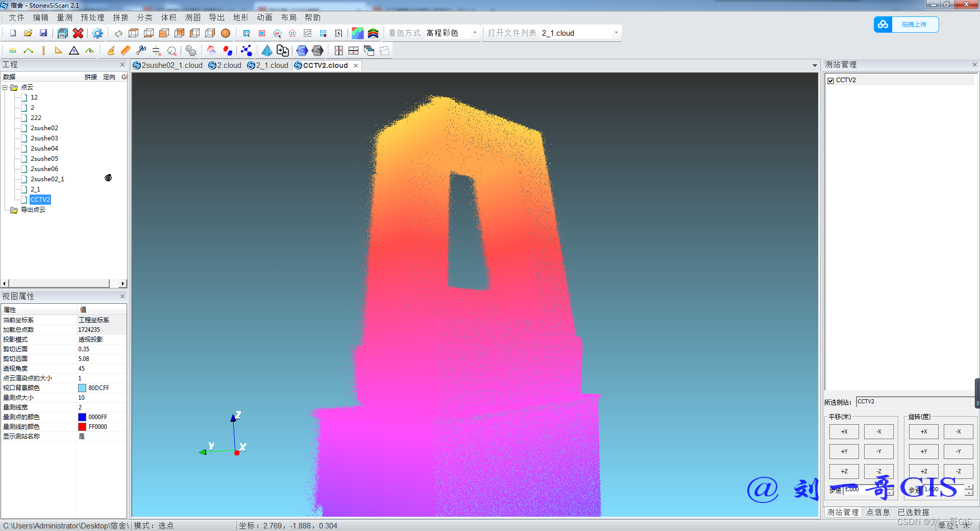Click the 拖拽上传 upload button
The height and width of the screenshot is (531, 980).
click(906, 25)
